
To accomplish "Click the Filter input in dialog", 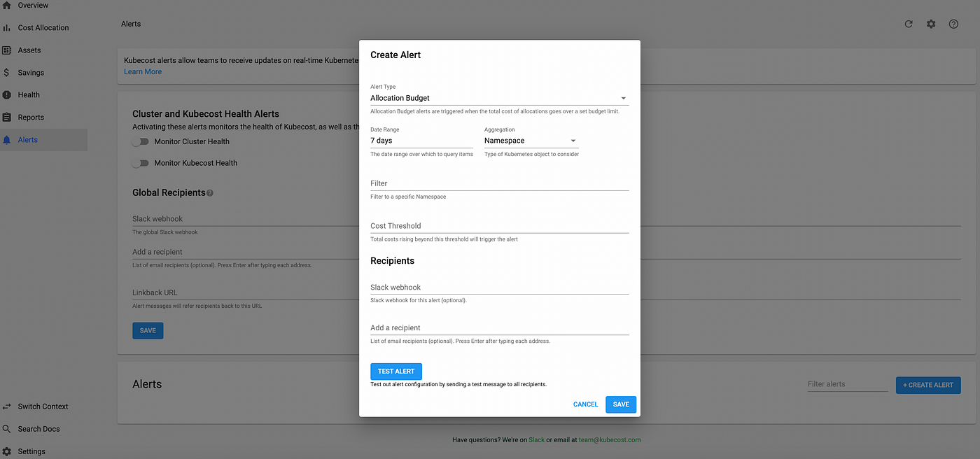I will (499, 183).
